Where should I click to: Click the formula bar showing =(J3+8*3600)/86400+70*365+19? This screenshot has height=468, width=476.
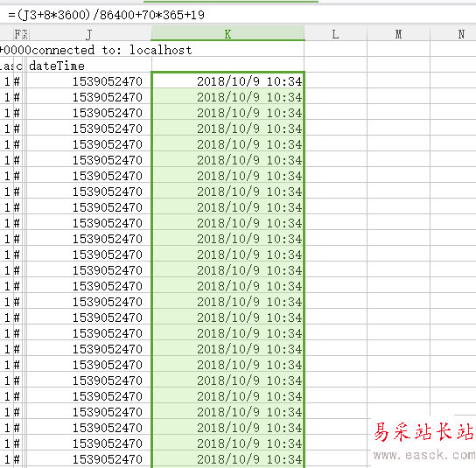[x=238, y=15]
